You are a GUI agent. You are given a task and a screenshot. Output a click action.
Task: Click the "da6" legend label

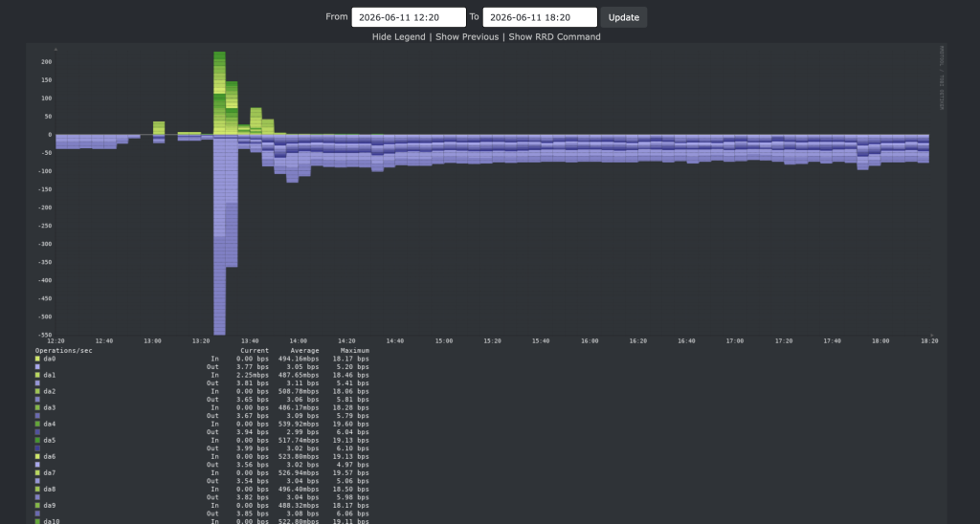click(x=50, y=456)
